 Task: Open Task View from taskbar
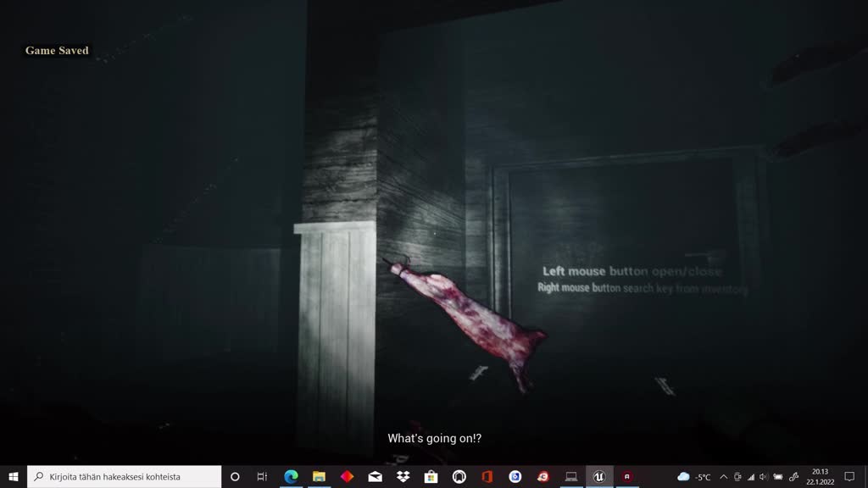(262, 477)
